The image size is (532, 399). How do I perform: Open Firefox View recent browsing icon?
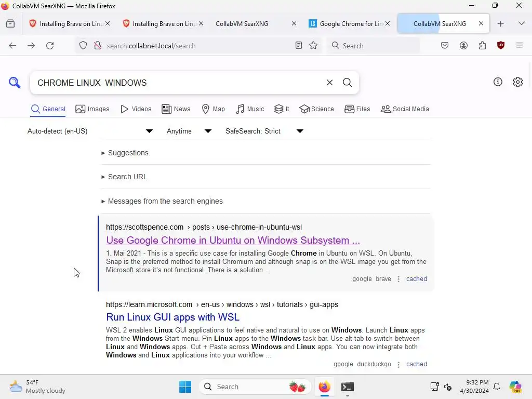(10, 24)
